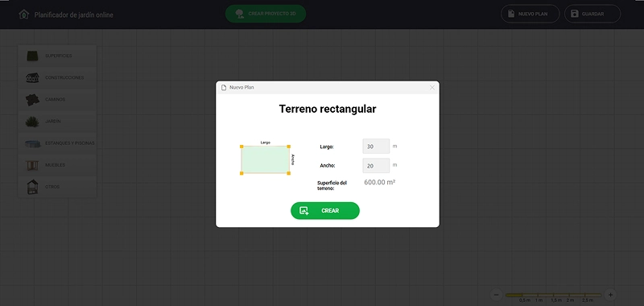The height and width of the screenshot is (306, 644).
Task: Click the green rectangular terrain preview
Action: [x=266, y=159]
